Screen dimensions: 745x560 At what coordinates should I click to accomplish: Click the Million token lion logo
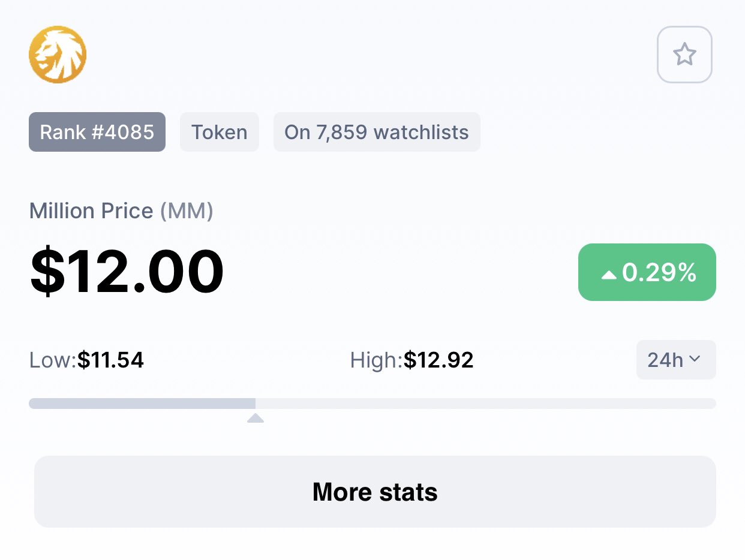pos(58,55)
